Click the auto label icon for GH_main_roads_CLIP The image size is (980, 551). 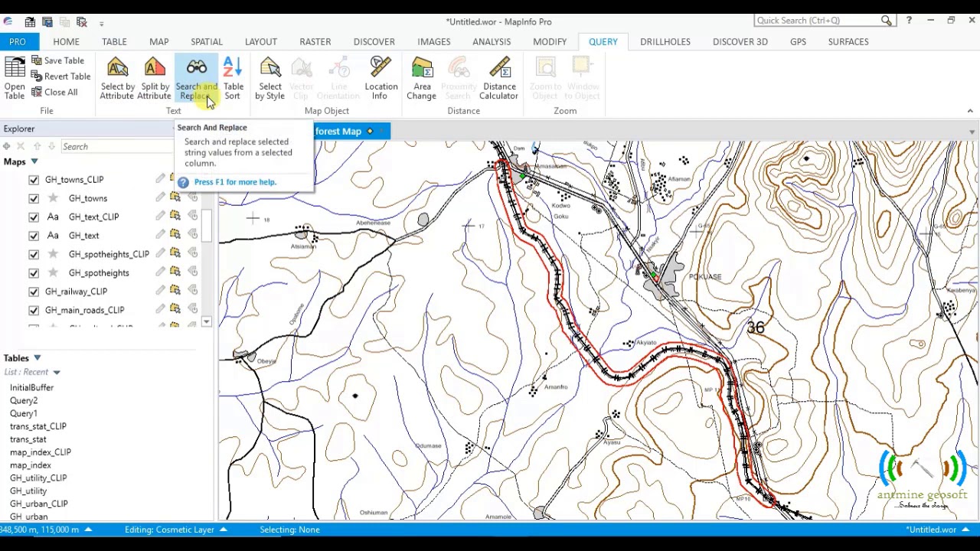[193, 309]
